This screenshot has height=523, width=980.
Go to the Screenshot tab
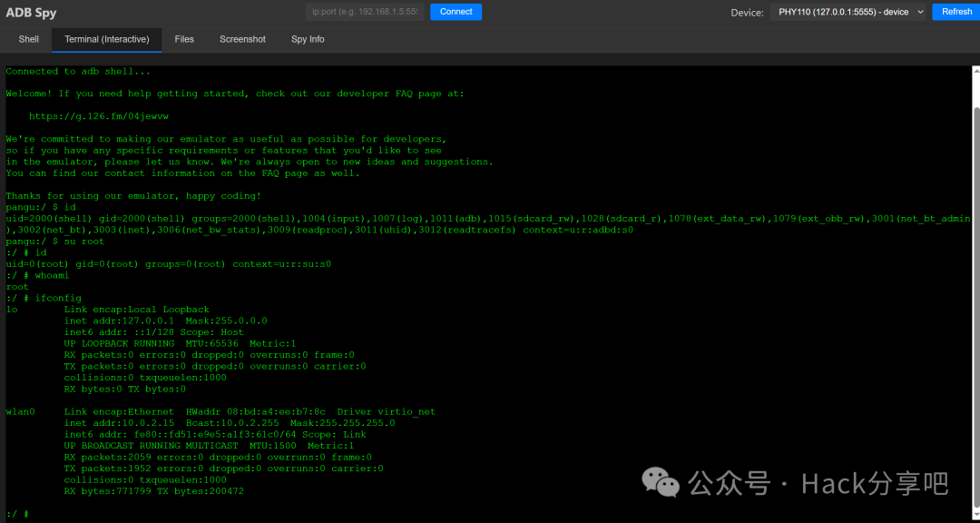coord(242,39)
